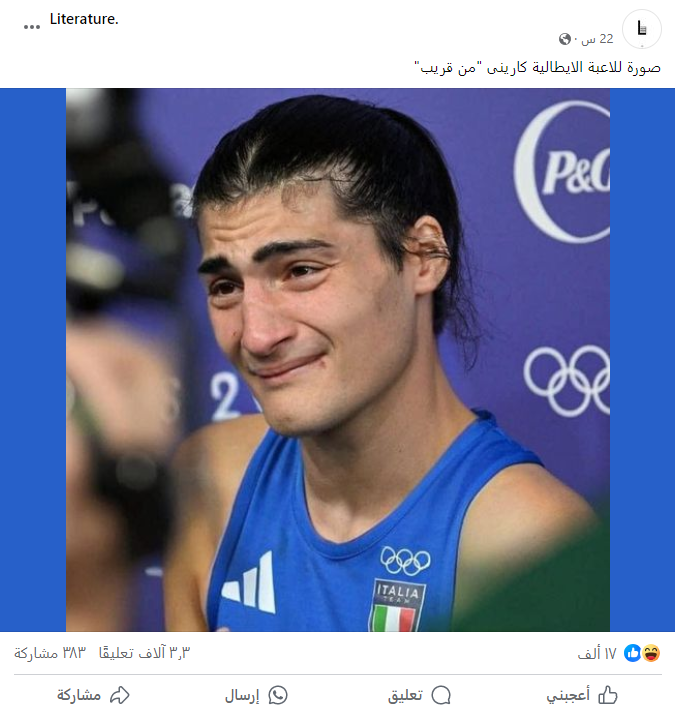
Task: Open the post photo in viewer
Action: point(338,360)
